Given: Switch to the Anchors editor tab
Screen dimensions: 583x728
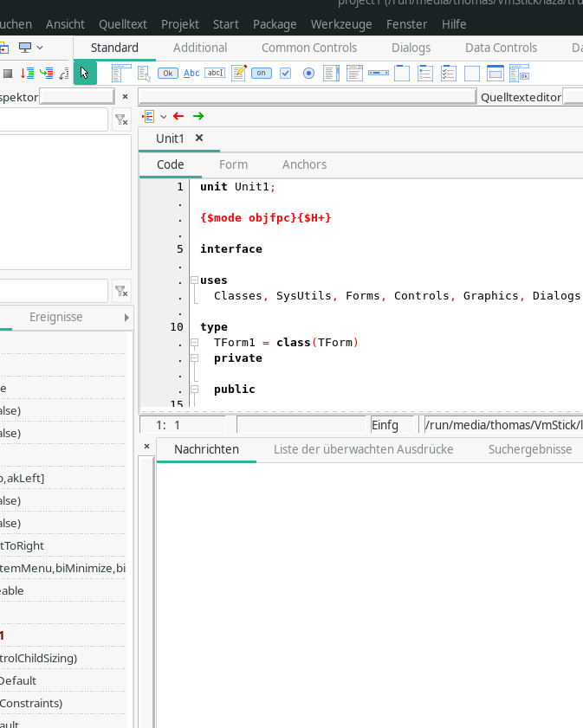Looking at the screenshot, I should tap(304, 164).
